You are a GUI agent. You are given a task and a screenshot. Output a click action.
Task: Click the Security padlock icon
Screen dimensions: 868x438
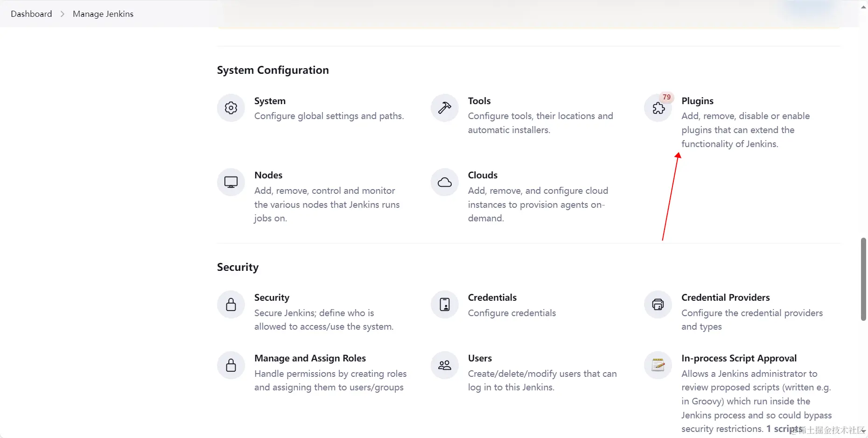231,304
